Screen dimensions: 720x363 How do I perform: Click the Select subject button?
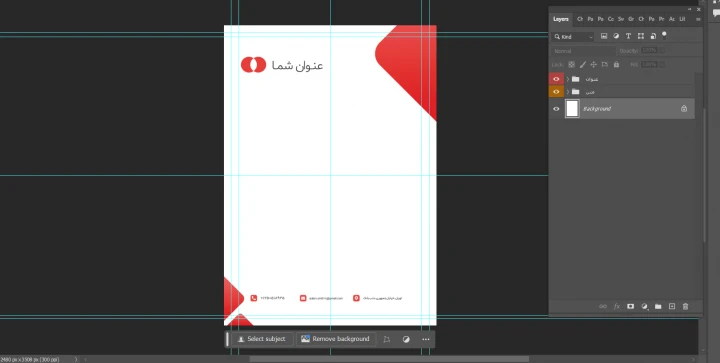click(x=262, y=339)
